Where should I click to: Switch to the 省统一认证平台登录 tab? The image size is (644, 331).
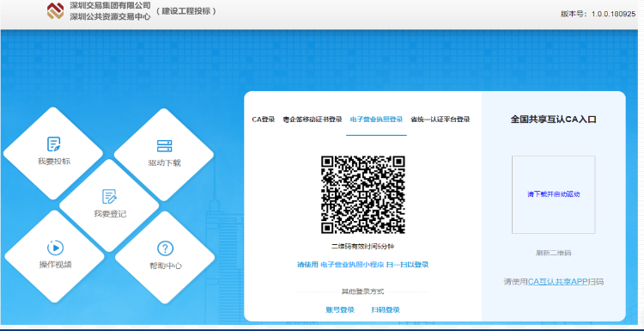pos(440,120)
